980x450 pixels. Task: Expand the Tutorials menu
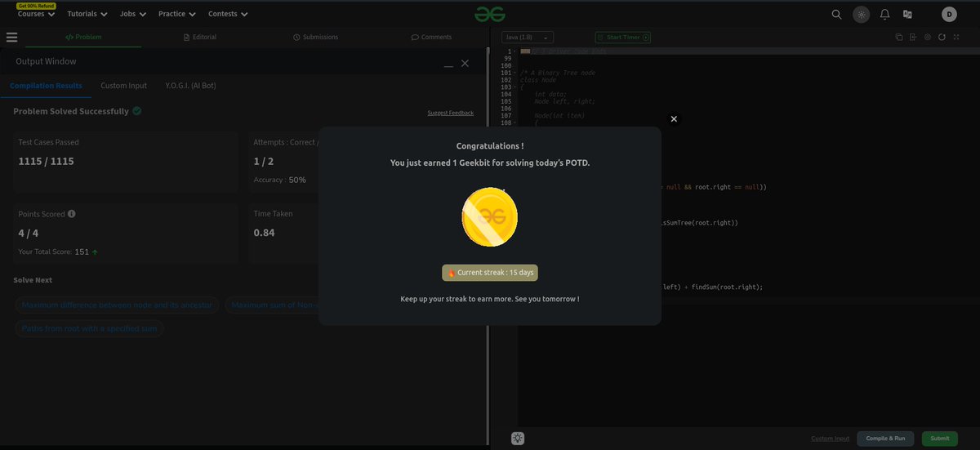(x=87, y=14)
